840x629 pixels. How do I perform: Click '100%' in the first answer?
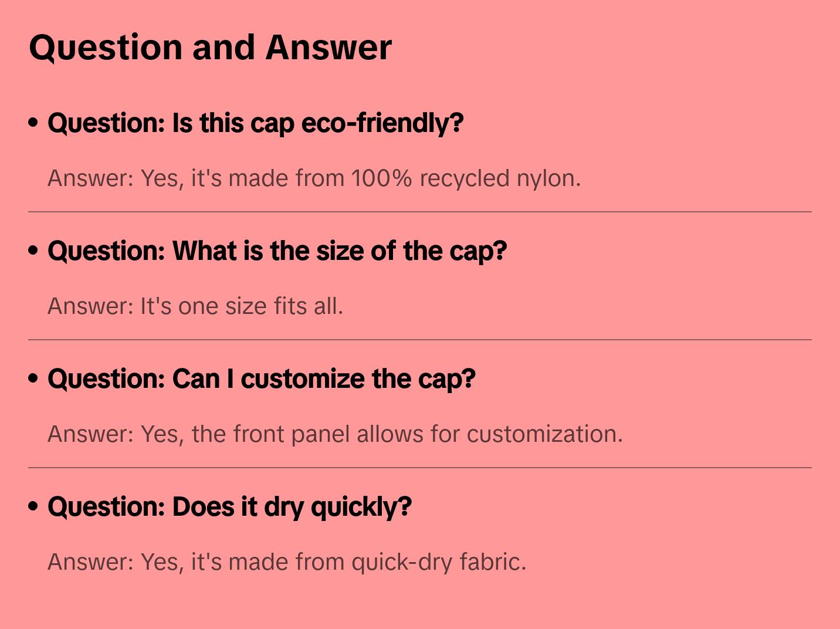coord(381,178)
